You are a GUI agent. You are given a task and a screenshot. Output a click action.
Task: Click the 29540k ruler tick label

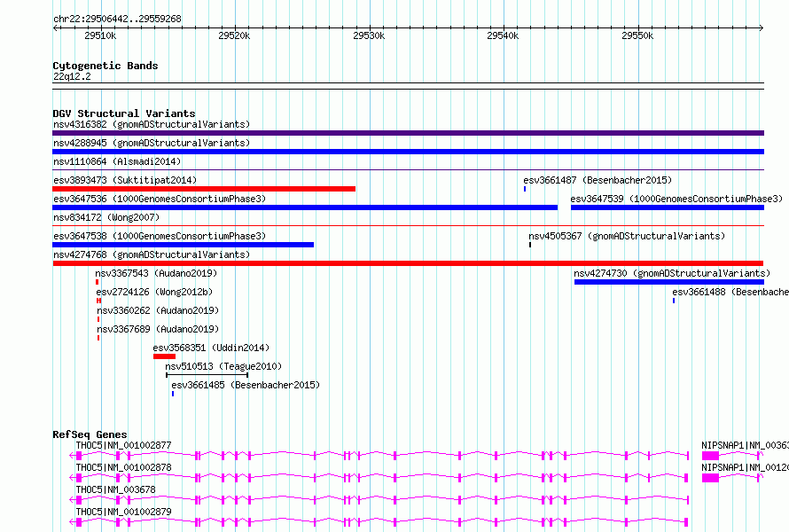click(503, 35)
